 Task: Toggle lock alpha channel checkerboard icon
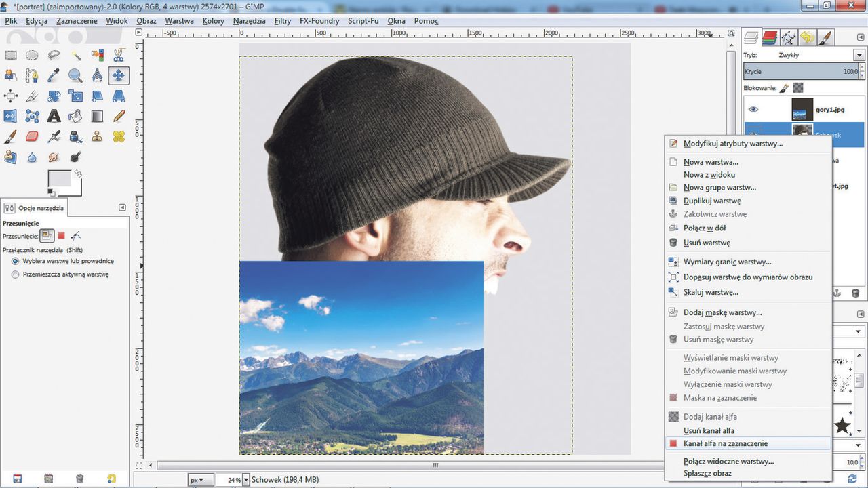click(x=798, y=88)
